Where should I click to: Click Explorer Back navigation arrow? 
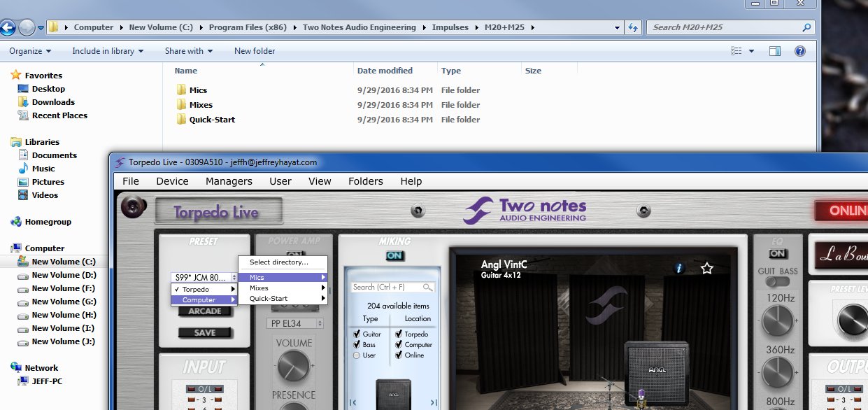tap(8, 28)
